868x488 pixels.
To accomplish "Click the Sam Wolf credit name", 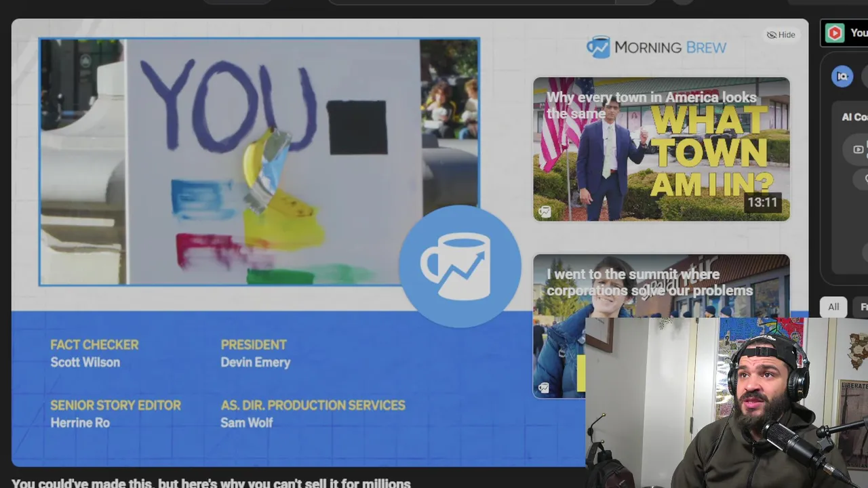I will [246, 423].
